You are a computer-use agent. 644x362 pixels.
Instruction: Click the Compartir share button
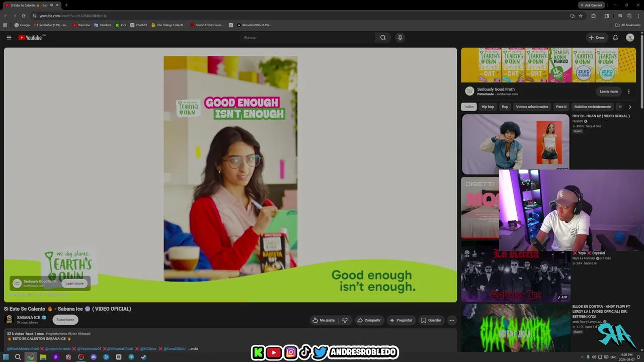[x=369, y=320]
